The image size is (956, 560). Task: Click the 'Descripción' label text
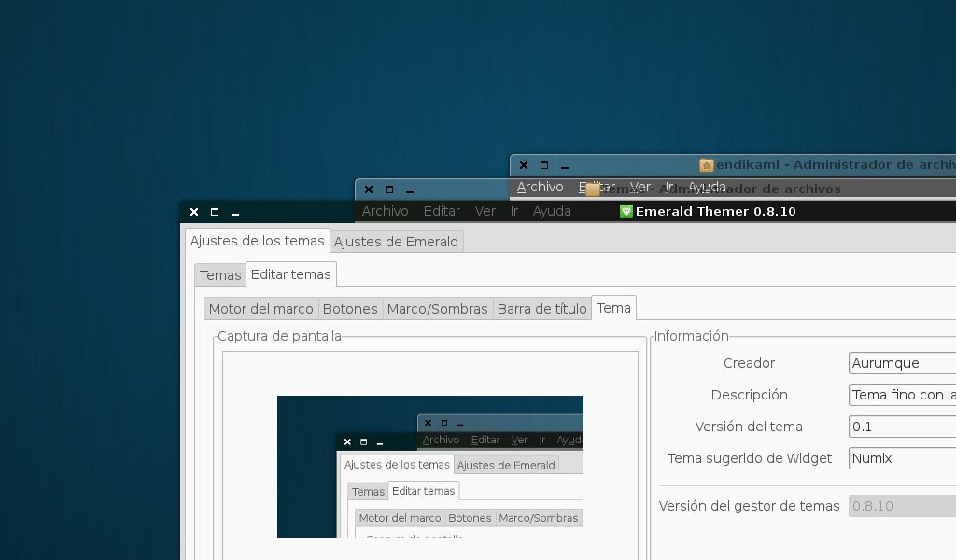[x=750, y=395]
